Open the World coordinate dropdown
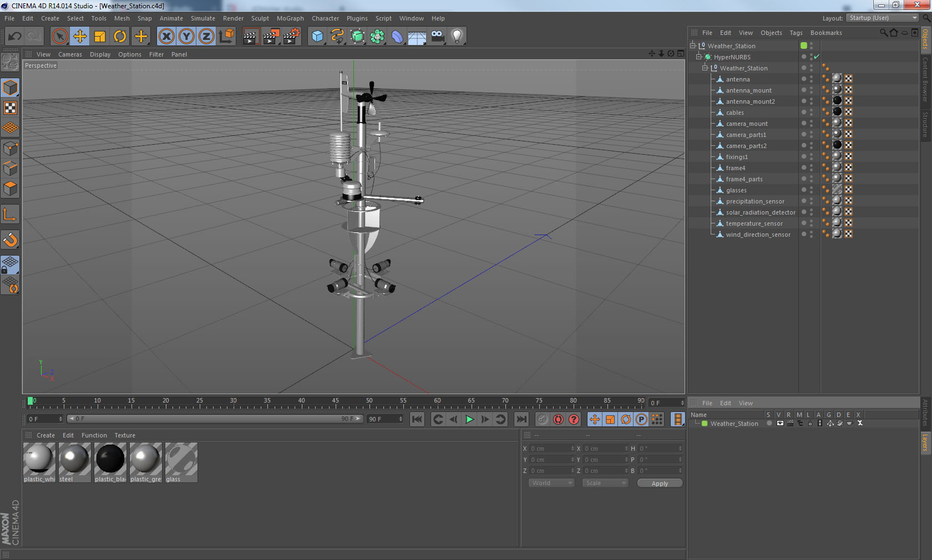 tap(551, 483)
